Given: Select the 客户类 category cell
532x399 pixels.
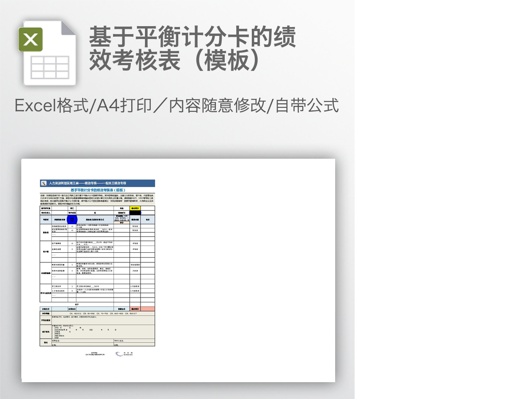Looking at the screenshot, I should (x=46, y=251).
